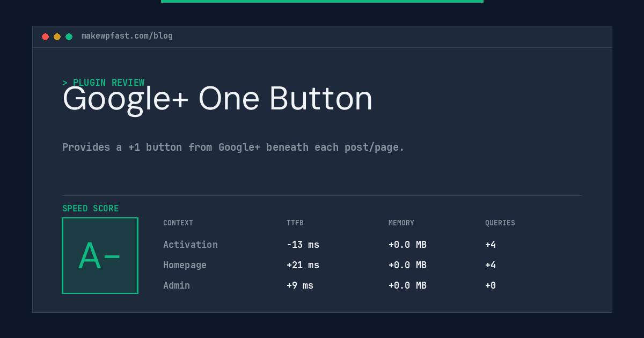Click the Admin +0 queries value
This screenshot has width=644, height=338.
[491, 285]
